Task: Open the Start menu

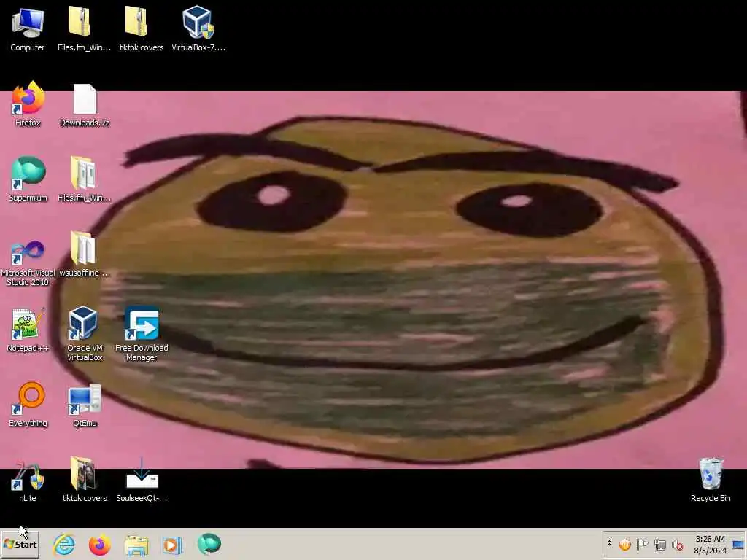Action: coord(20,544)
